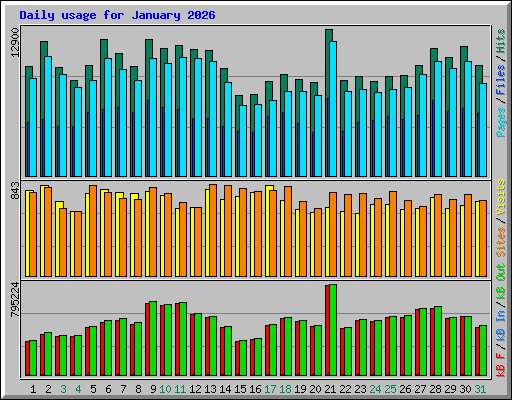Click the 'Pages' legend label
This screenshot has height=400, width=512.
pyautogui.click(x=501, y=122)
